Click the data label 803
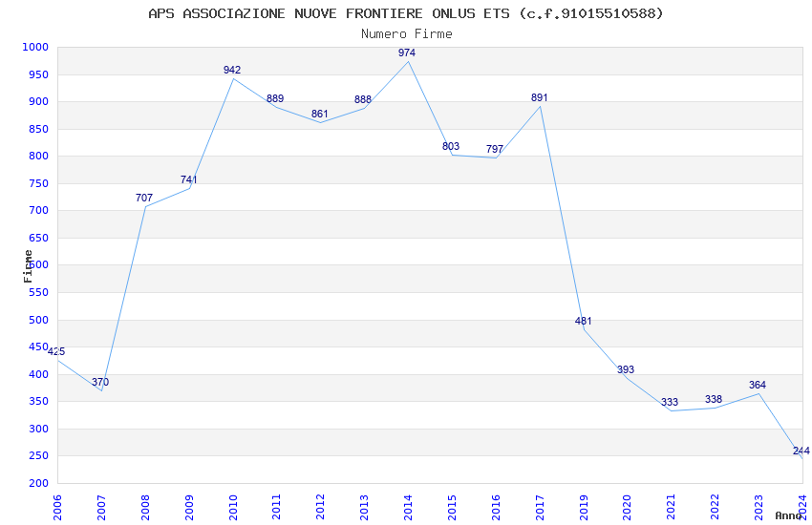 [451, 146]
